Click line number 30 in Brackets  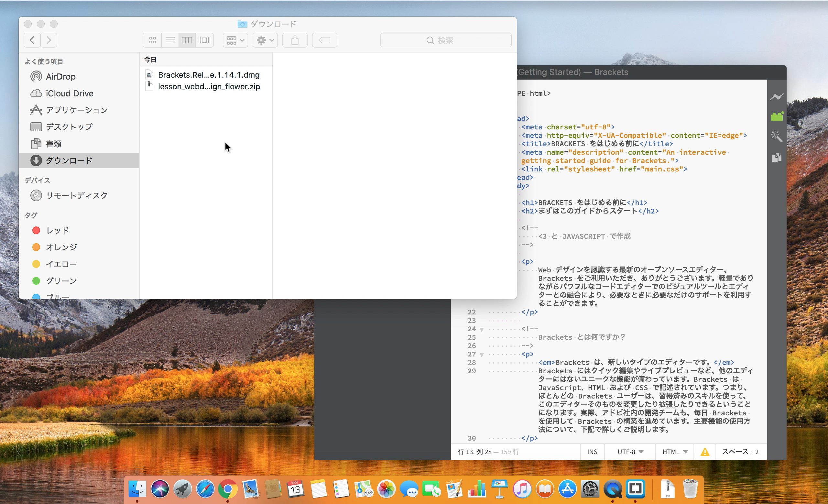[x=472, y=438]
